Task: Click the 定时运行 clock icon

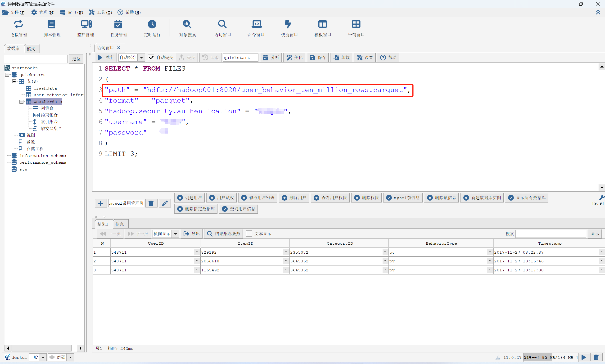Action: (x=152, y=24)
